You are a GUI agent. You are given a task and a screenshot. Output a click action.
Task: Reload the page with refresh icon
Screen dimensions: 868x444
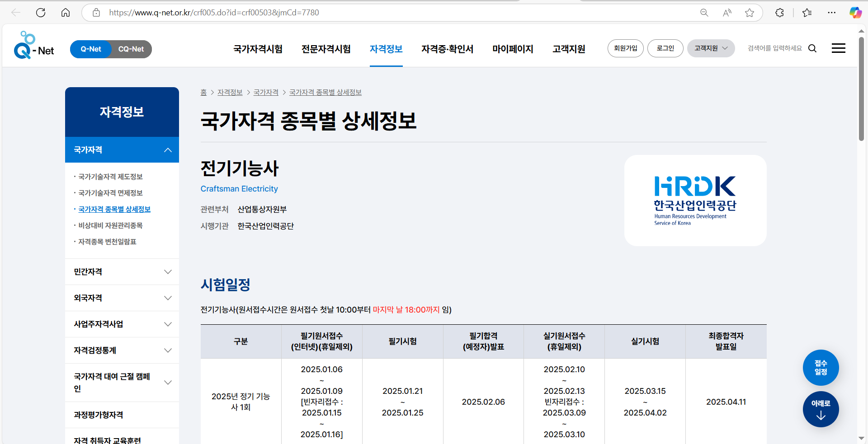tap(41, 13)
